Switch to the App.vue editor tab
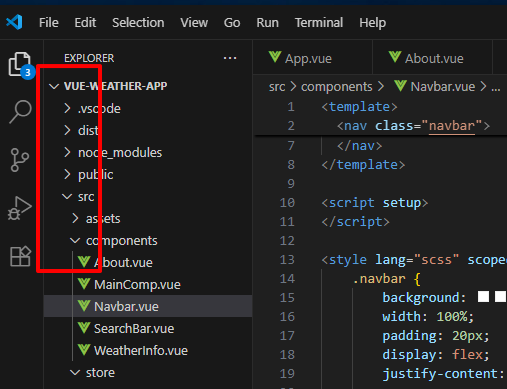 312,58
